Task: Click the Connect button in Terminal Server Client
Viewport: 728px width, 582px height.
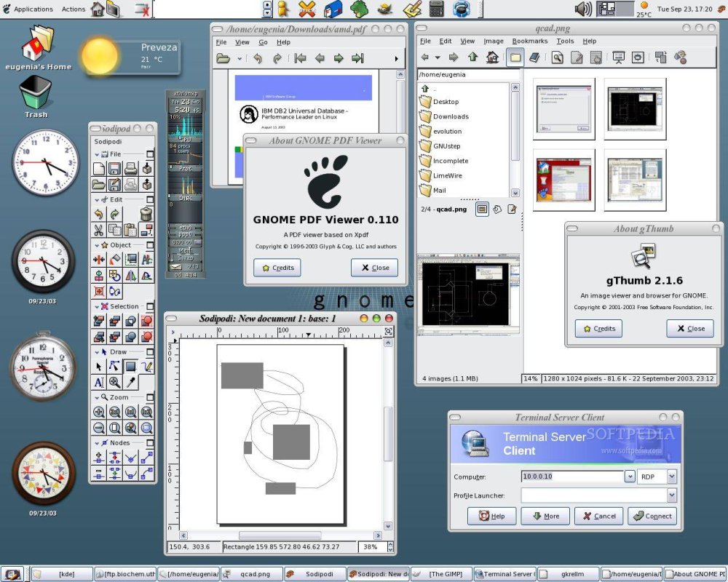Action: (652, 516)
